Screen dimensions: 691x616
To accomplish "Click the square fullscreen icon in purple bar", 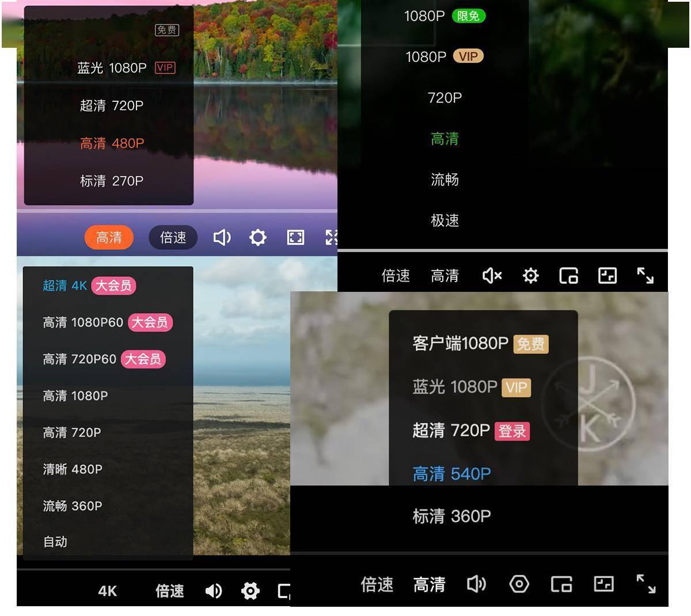I will (x=295, y=237).
